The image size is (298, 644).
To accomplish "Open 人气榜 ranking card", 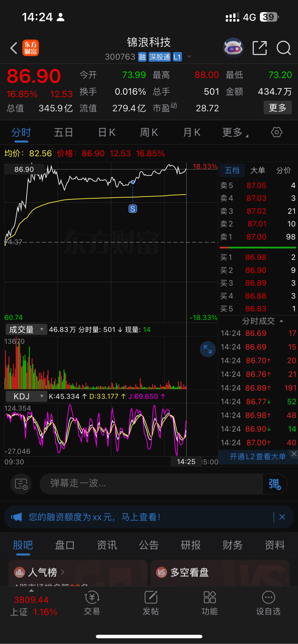I will 78,573.
